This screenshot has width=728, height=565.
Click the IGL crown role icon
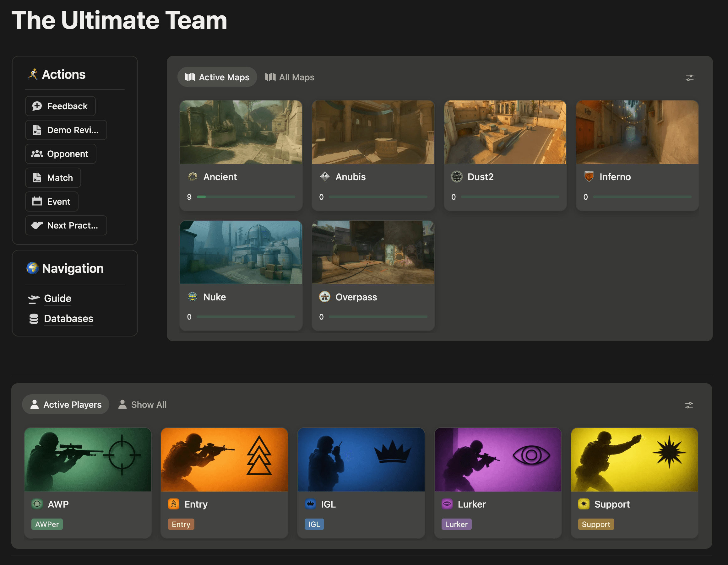coord(310,504)
